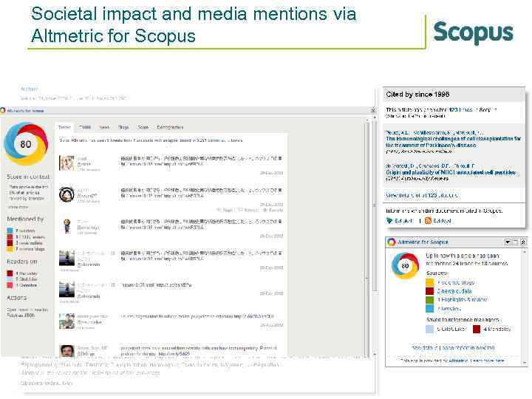
Task: Click the red Mendeley swatch in the widget
Action: (477, 329)
